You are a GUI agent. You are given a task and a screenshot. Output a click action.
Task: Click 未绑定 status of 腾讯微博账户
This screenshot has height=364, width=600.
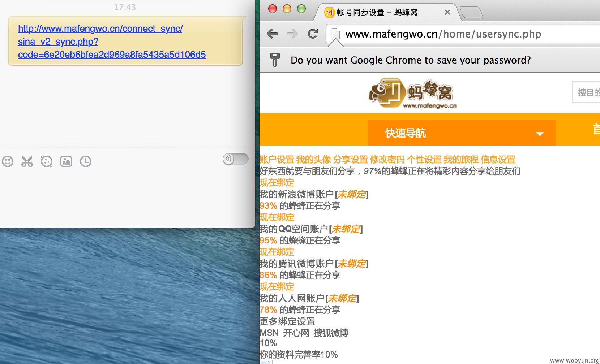click(x=351, y=264)
